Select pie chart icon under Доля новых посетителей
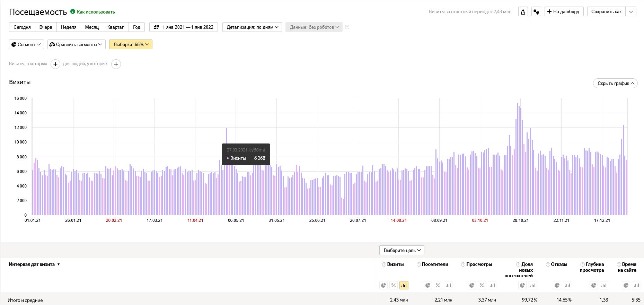Image resolution: width=644 pixels, height=305 pixels. coord(522,285)
